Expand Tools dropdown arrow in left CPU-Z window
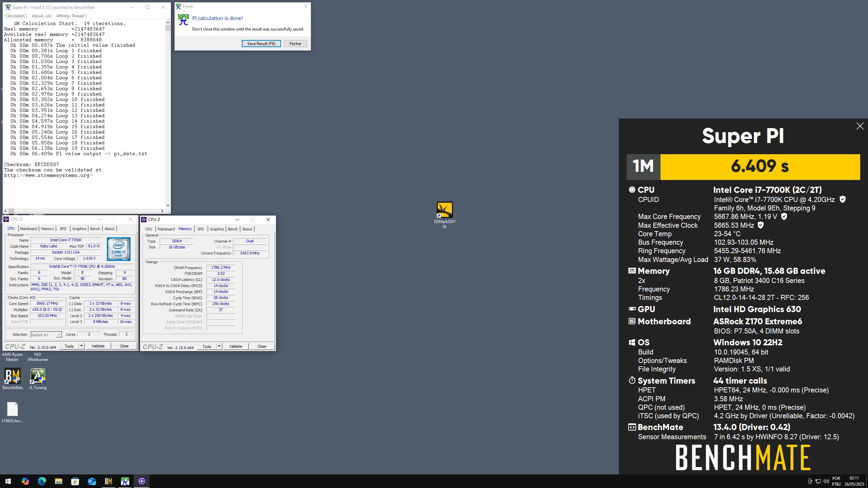Screen dimensions: 868x488 pyautogui.click(x=81, y=346)
